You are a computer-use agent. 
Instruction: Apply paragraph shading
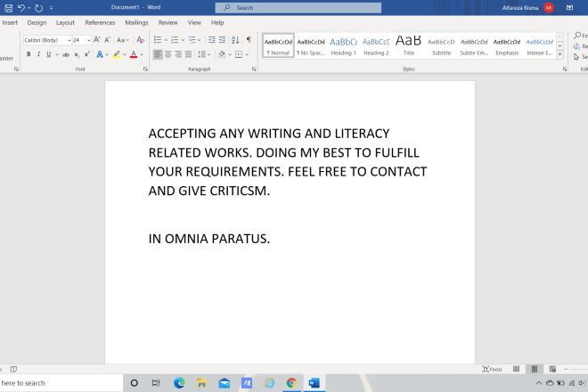(x=222, y=54)
